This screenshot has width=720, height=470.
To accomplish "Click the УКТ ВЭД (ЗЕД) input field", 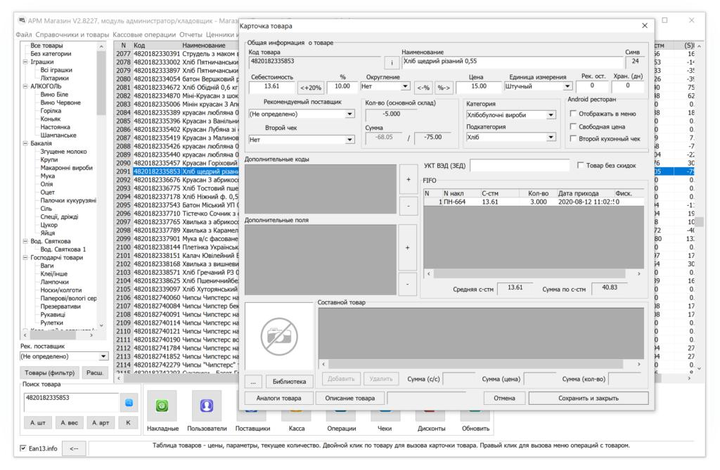I will pyautogui.click(x=520, y=165).
